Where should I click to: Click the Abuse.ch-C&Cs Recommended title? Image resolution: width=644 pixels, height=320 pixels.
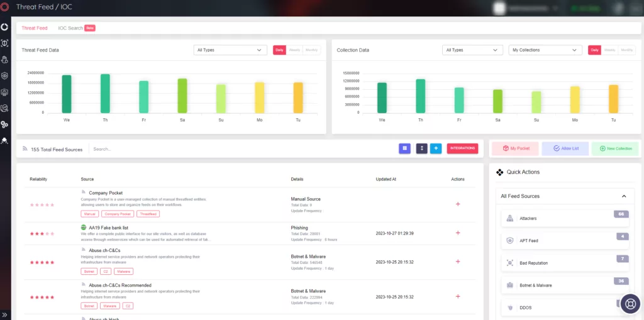[x=120, y=285]
